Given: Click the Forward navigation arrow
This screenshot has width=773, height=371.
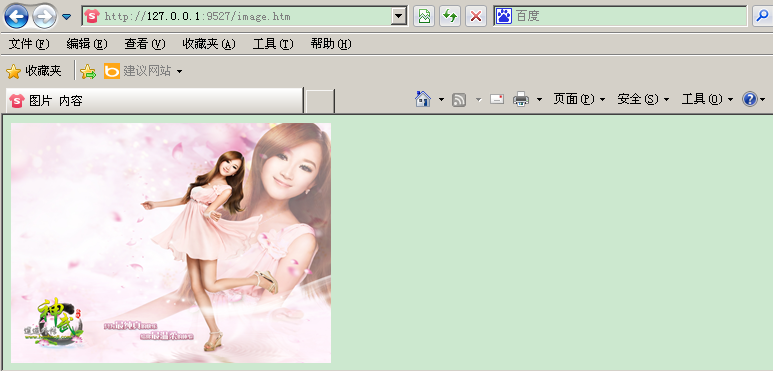Looking at the screenshot, I should pyautogui.click(x=44, y=17).
